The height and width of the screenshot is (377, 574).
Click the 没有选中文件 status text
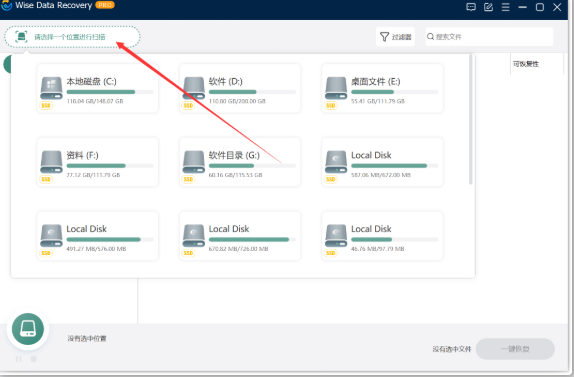pyautogui.click(x=452, y=349)
